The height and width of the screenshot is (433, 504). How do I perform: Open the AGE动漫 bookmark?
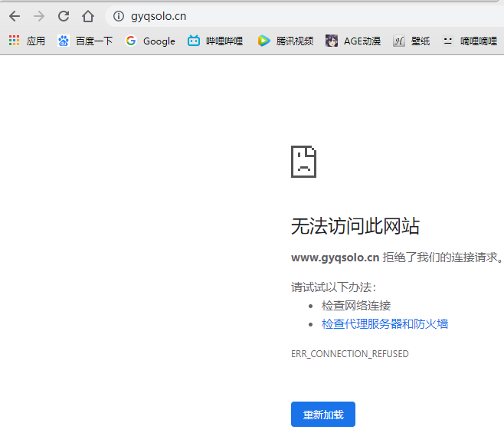pos(353,41)
